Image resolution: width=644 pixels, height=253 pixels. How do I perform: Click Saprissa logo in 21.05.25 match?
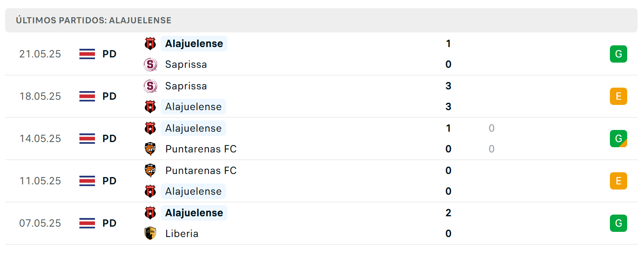pyautogui.click(x=150, y=64)
